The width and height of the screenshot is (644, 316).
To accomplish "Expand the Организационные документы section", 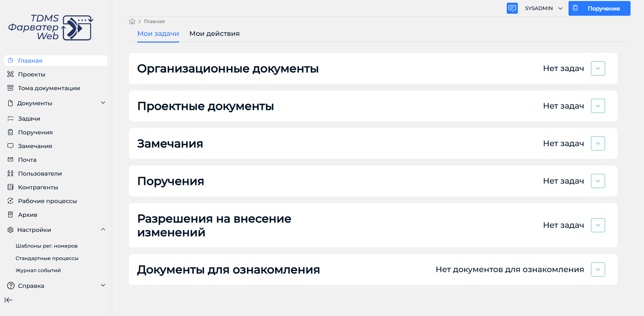I will tap(598, 68).
